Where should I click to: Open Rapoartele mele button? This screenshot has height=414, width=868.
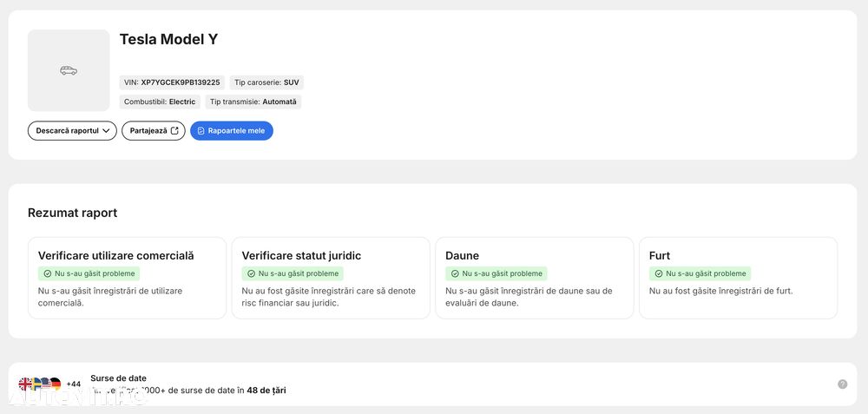232,130
